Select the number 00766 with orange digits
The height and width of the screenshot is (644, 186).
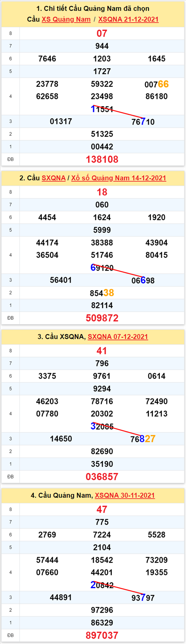tap(157, 84)
